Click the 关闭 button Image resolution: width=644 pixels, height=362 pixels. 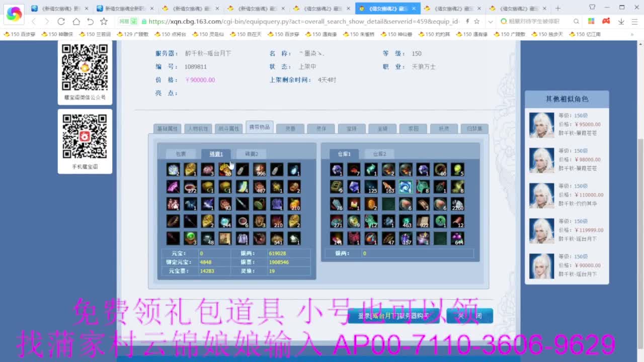tap(469, 316)
